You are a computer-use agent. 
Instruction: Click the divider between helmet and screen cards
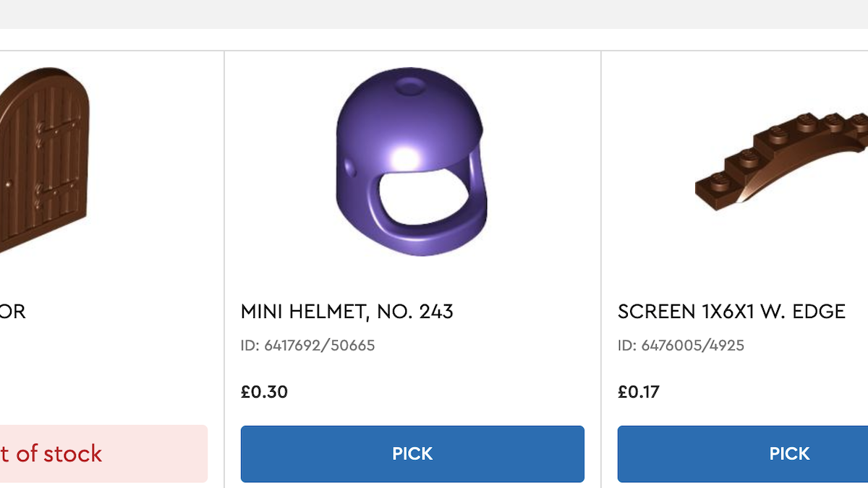tap(601, 267)
